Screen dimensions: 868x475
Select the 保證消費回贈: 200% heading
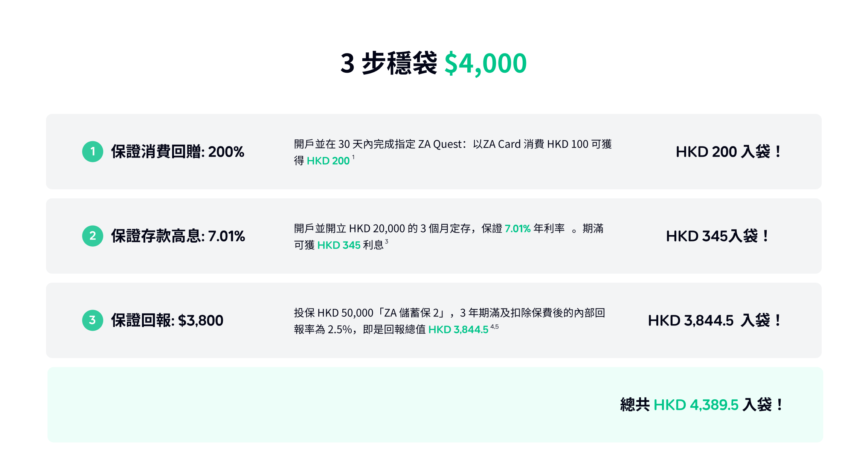177,151
